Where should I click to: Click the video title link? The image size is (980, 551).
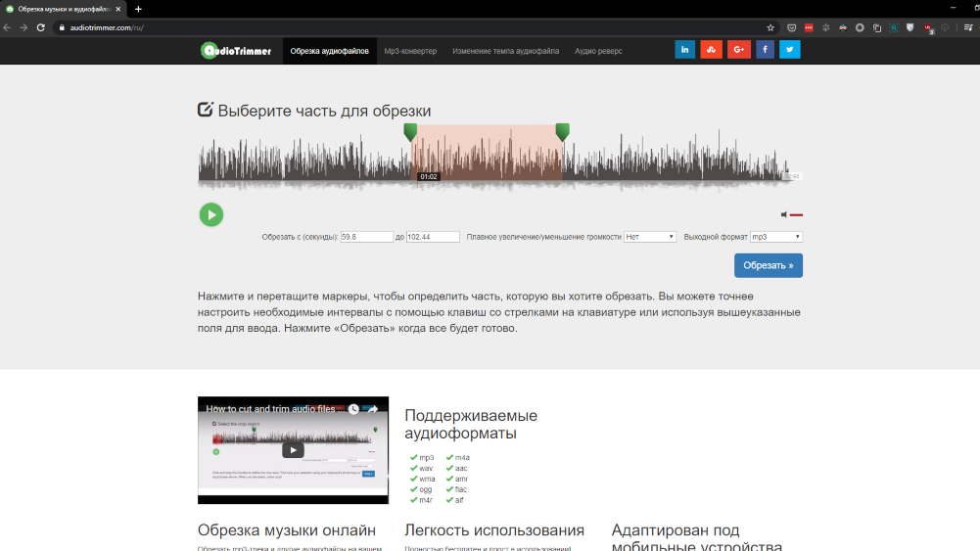(x=275, y=409)
